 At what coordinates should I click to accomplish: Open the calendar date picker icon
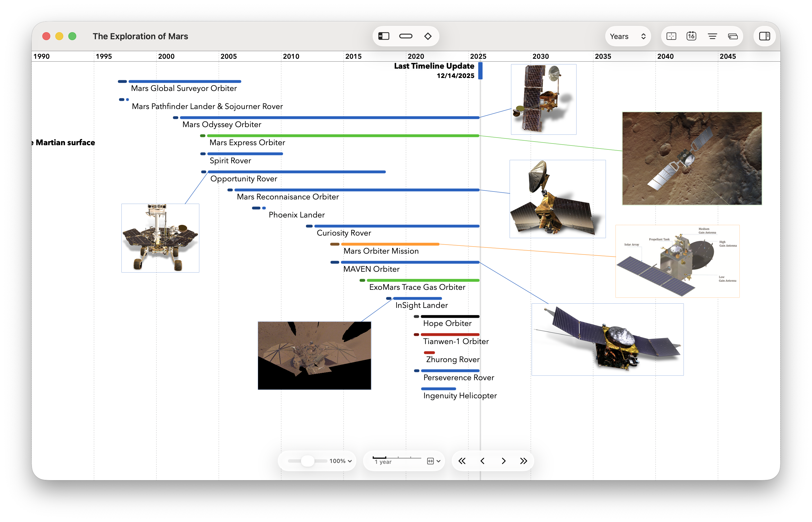tap(691, 36)
